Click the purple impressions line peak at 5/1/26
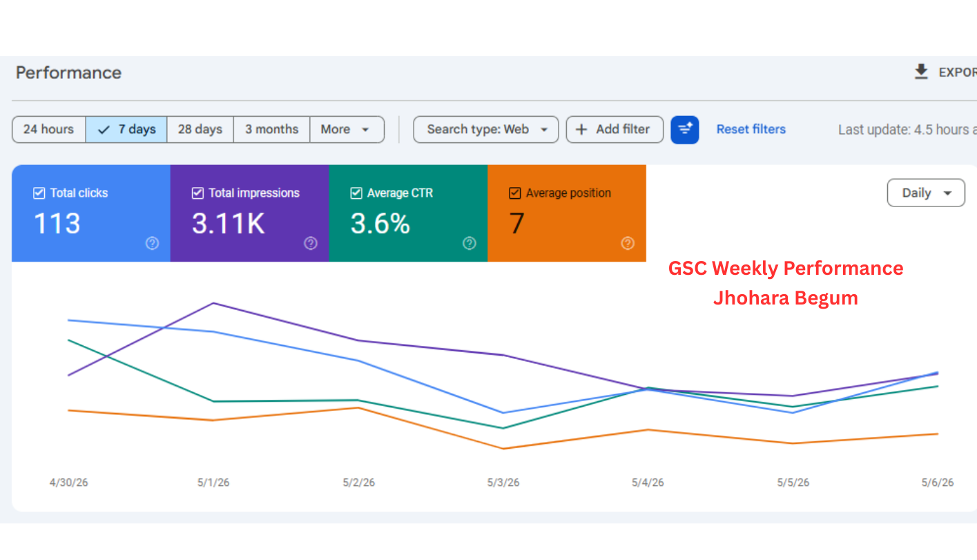Screen dimensions: 977x560 click(214, 303)
